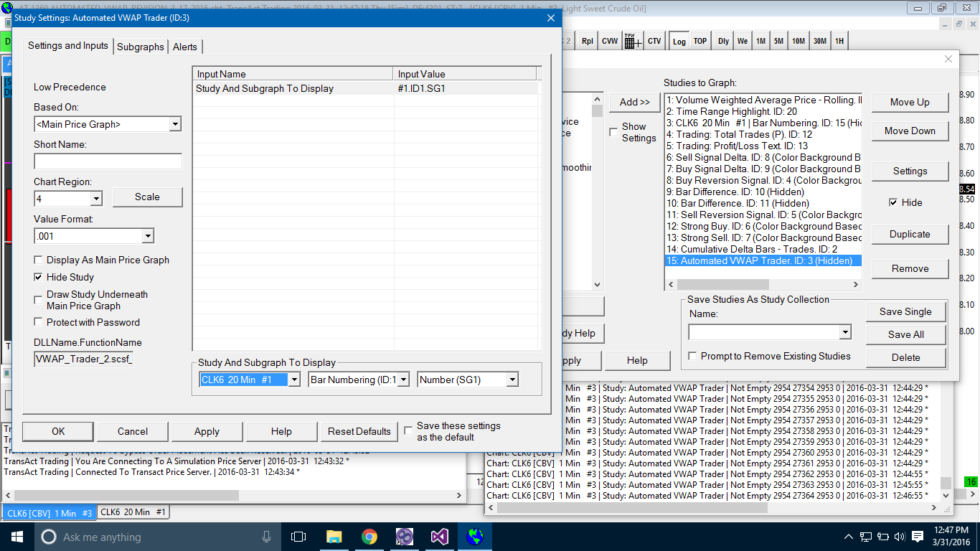980x551 pixels.
Task: Switch chart to 1M timeframe
Action: (x=761, y=41)
